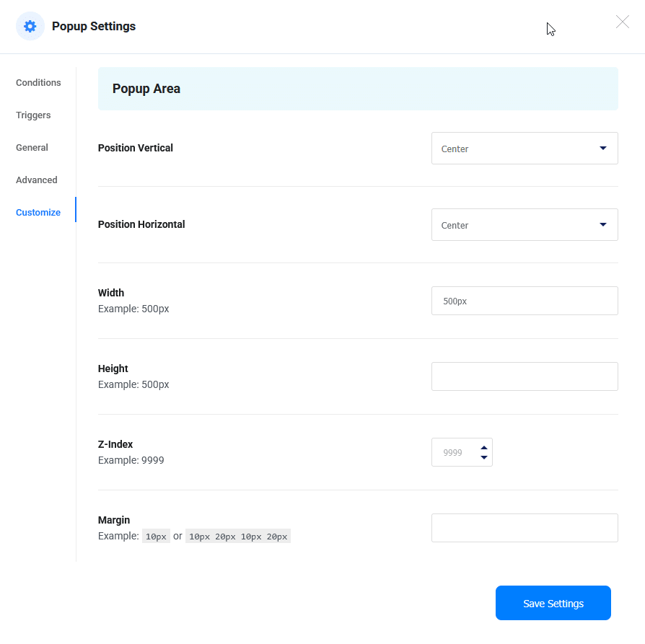The image size is (645, 644).
Task: Click the gear icon beside Popup Settings
Action: pyautogui.click(x=30, y=26)
